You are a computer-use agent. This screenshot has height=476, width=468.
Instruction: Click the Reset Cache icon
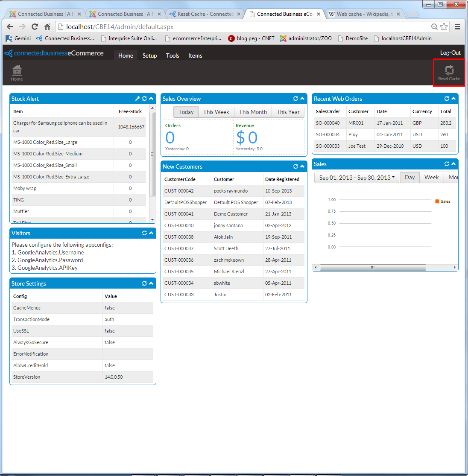449,72
